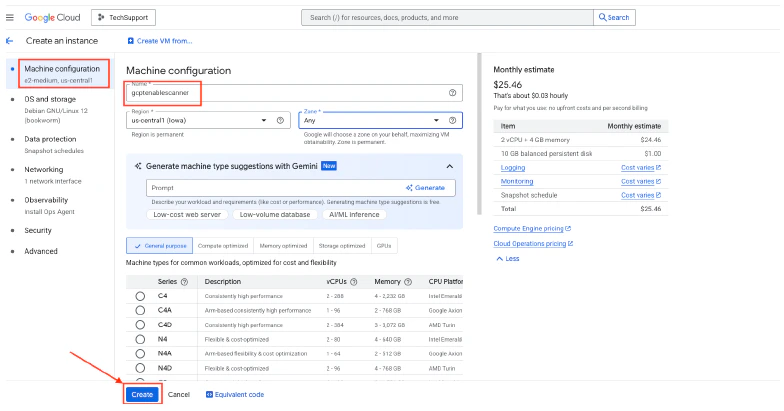Select the N4 series radio button
Viewport: 784px width, 411px height.
point(140,340)
